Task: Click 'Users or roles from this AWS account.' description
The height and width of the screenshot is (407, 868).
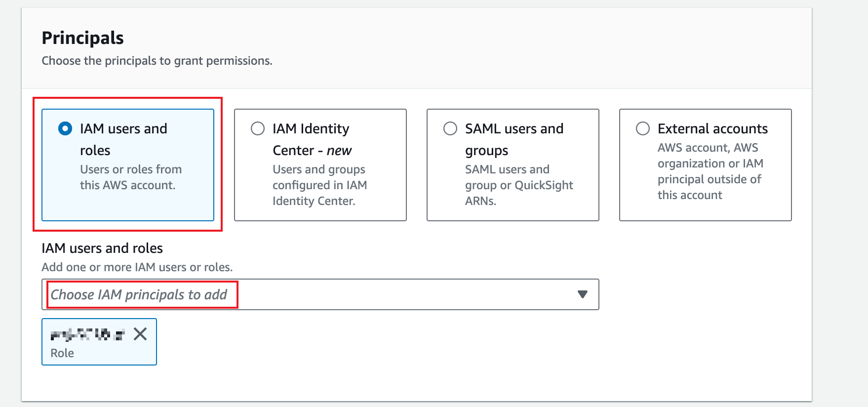Action: (x=131, y=177)
